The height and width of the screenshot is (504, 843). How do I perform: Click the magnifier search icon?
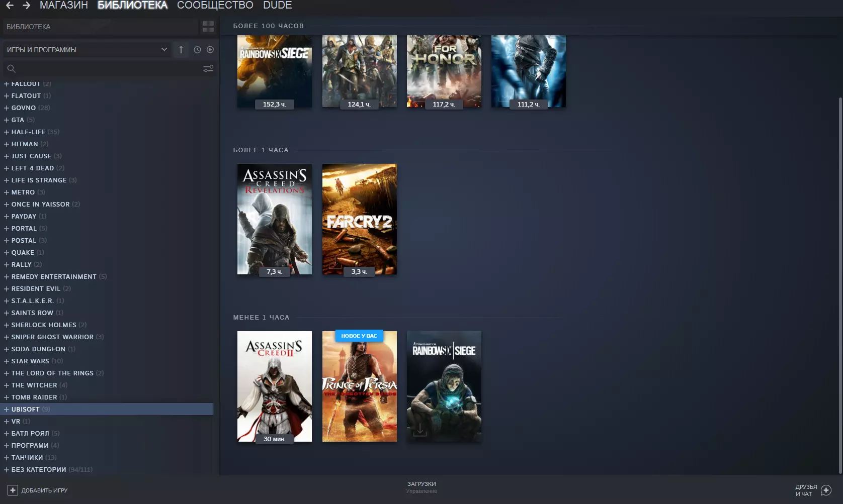coord(12,69)
